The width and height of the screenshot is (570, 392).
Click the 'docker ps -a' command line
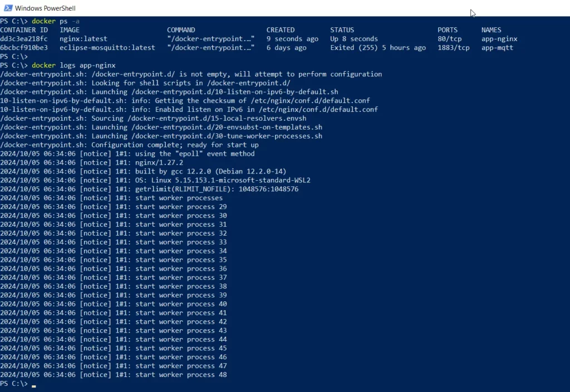pyautogui.click(x=40, y=21)
